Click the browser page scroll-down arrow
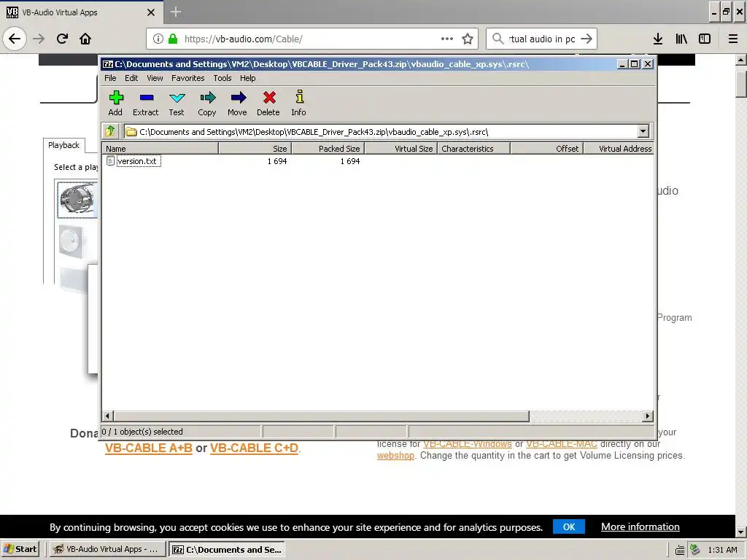The height and width of the screenshot is (560, 747). (x=741, y=532)
